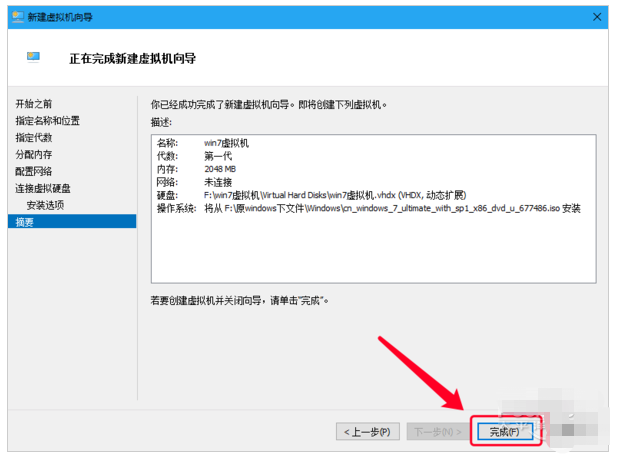This screenshot has width=618, height=459.
Task: Click the wizard icon in the title bar
Action: pyautogui.click(x=18, y=17)
